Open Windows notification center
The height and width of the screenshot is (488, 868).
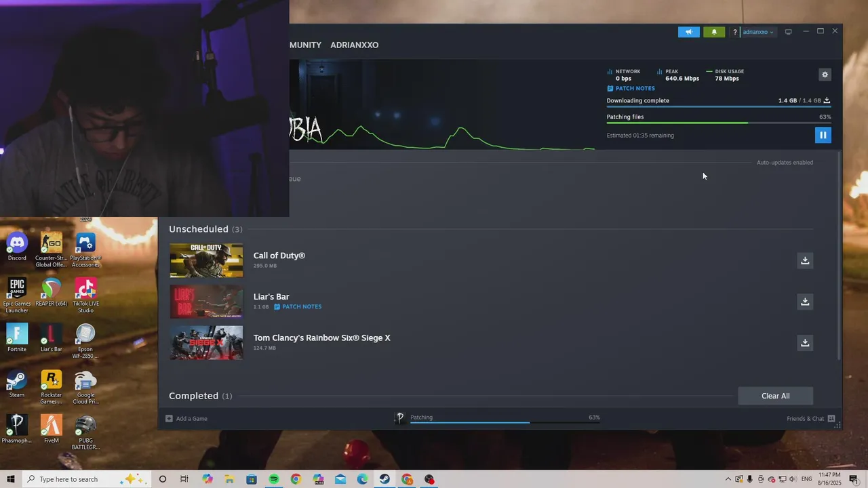(854, 479)
